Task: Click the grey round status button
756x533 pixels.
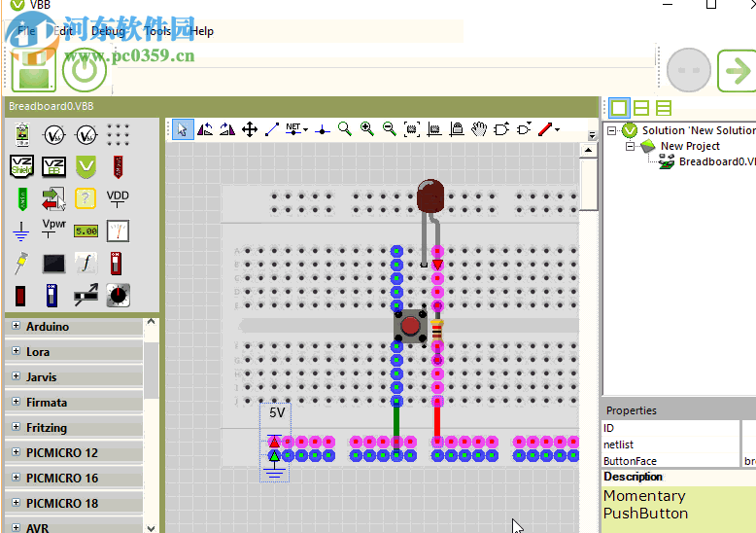Action: (x=689, y=70)
